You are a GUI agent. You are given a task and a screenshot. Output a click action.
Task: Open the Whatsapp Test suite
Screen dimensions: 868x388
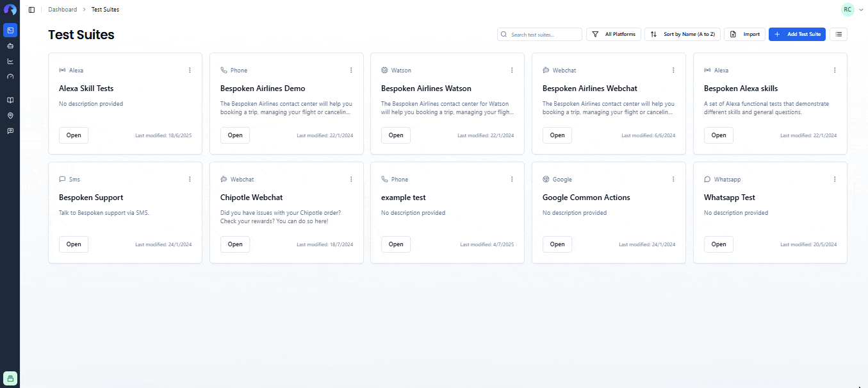click(x=719, y=244)
